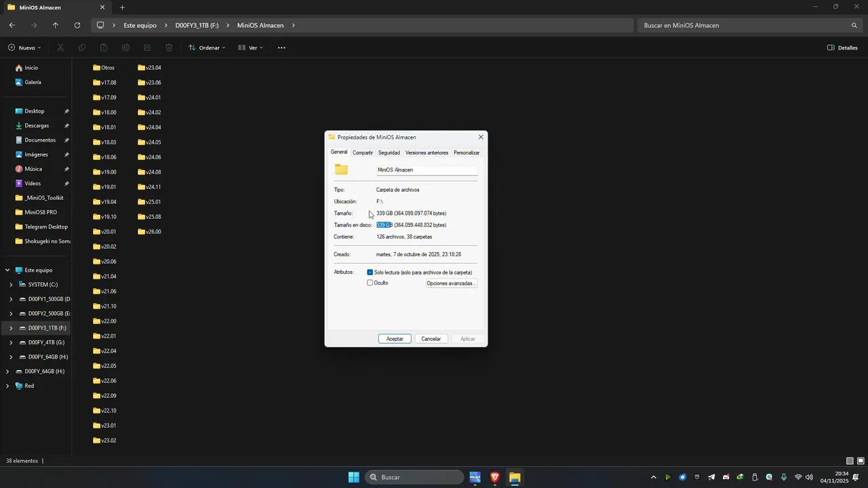Toggle the Detalles pane
Screen dimensions: 868x488
tap(843, 47)
